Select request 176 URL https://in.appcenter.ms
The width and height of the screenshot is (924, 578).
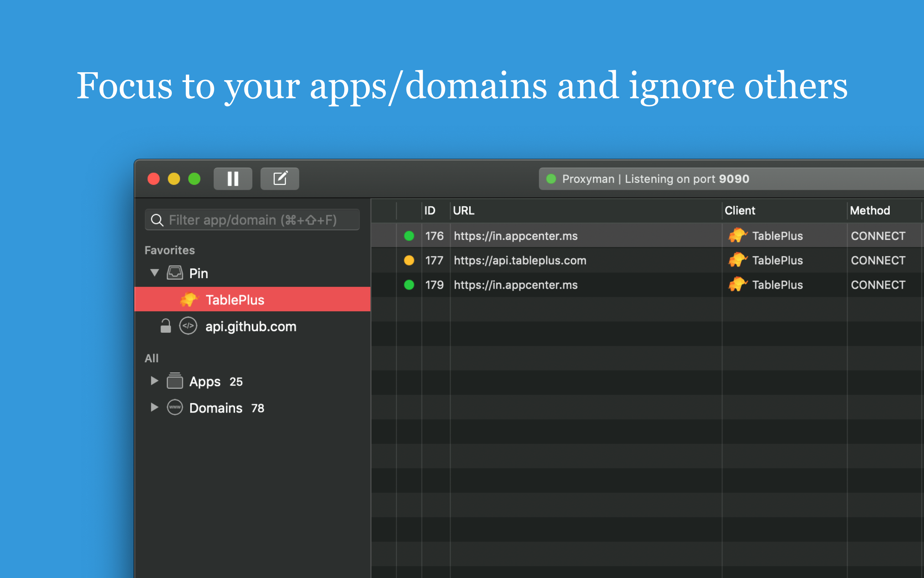coord(515,236)
